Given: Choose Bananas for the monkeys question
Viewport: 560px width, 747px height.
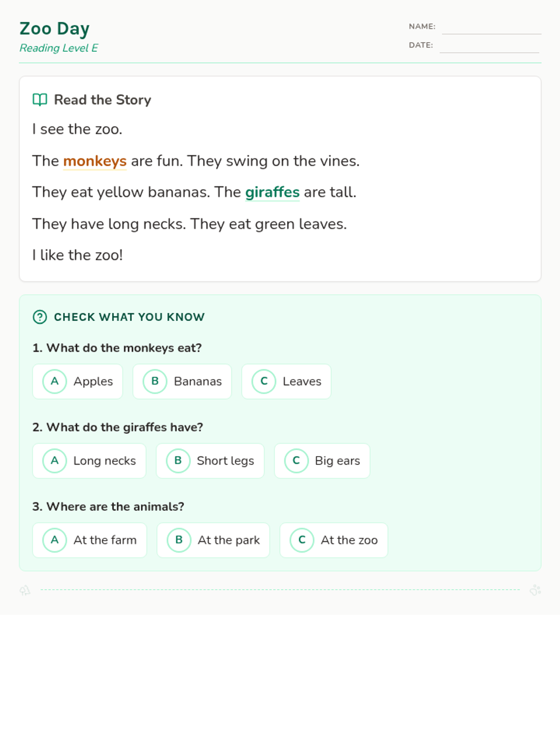Looking at the screenshot, I should click(182, 381).
